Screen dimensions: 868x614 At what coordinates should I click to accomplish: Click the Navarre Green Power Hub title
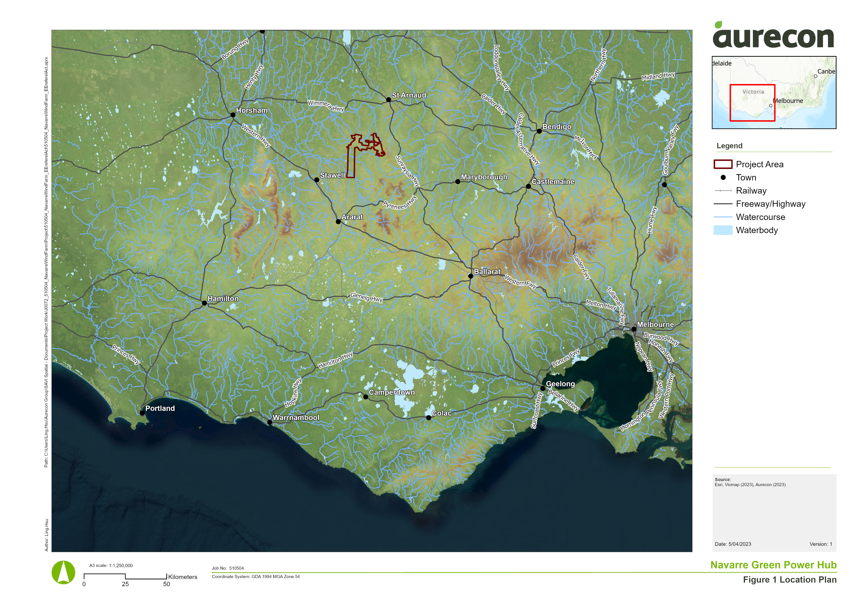(x=774, y=565)
